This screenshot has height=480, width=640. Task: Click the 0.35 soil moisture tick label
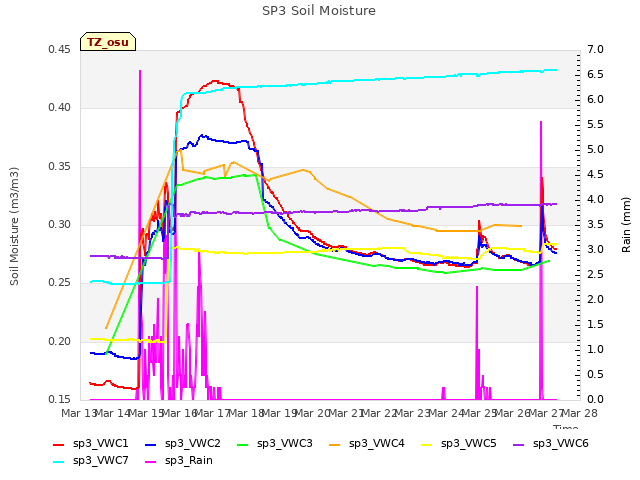59,166
